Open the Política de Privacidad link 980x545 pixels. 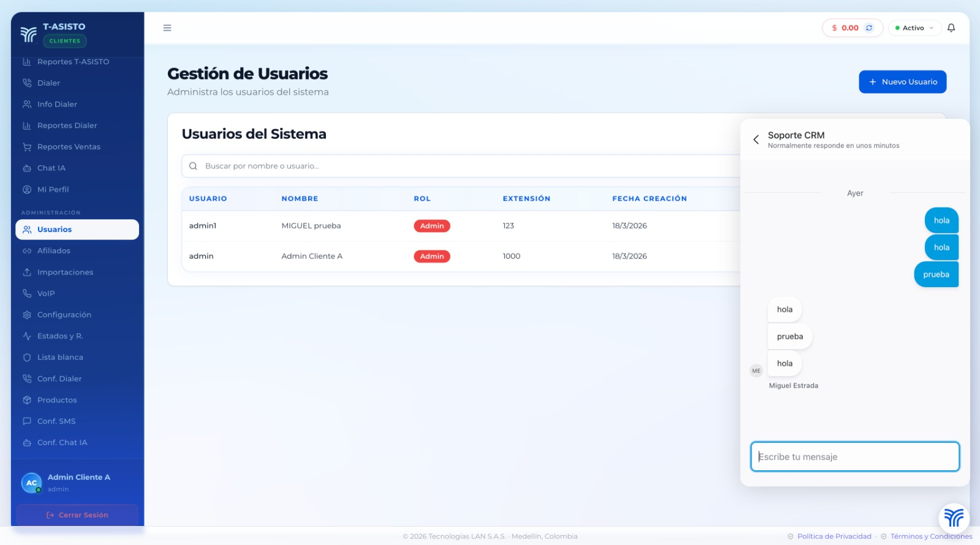click(x=834, y=536)
